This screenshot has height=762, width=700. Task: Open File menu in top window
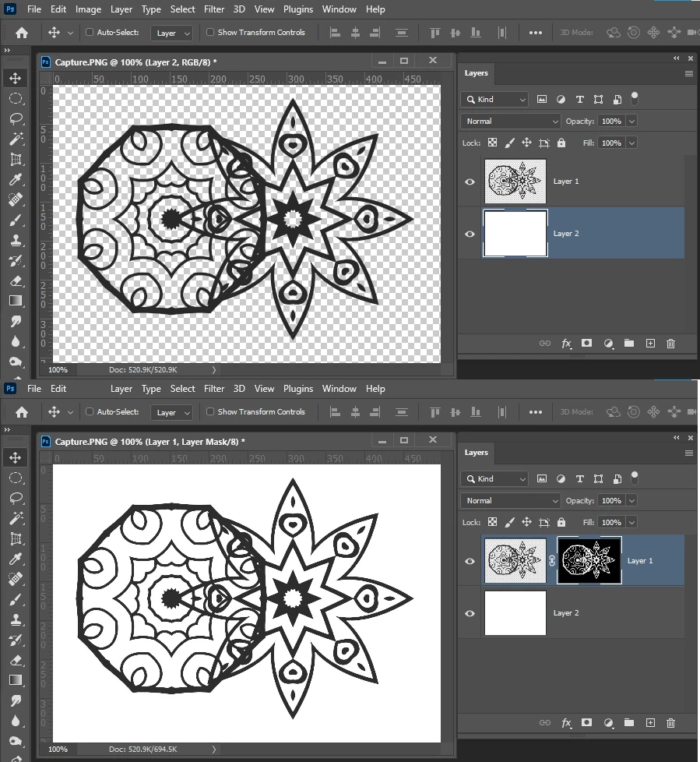click(34, 9)
